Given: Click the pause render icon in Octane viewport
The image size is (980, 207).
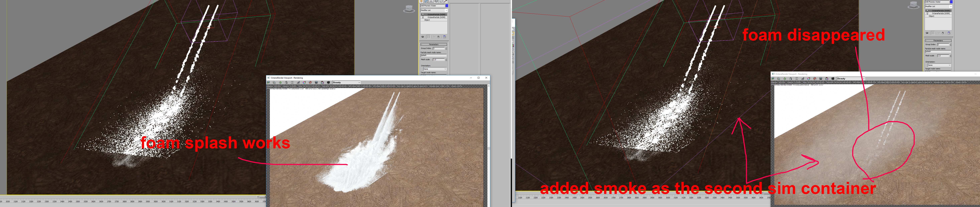Looking at the screenshot, I should [x=292, y=82].
